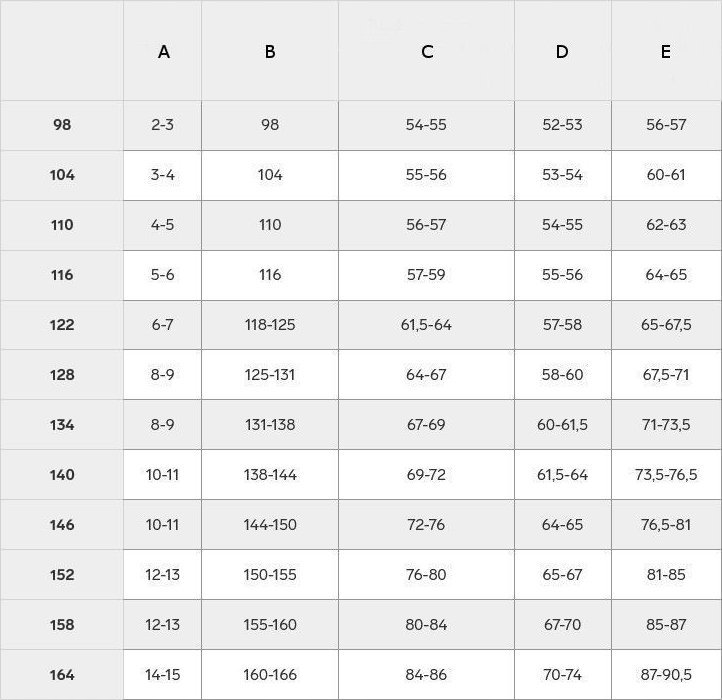The width and height of the screenshot is (722, 700).
Task: Click the 150-155 height cell
Action: (270, 575)
